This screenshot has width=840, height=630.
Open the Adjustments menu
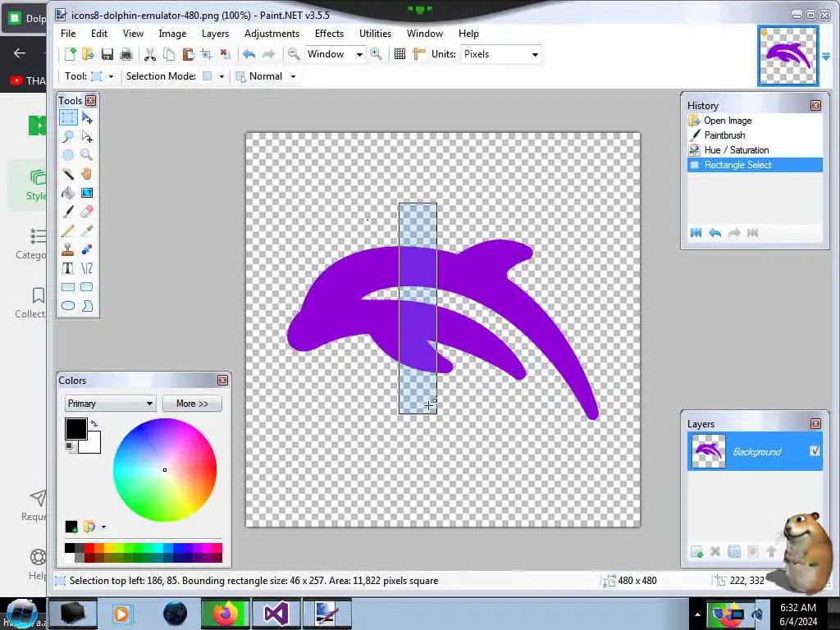pos(272,33)
